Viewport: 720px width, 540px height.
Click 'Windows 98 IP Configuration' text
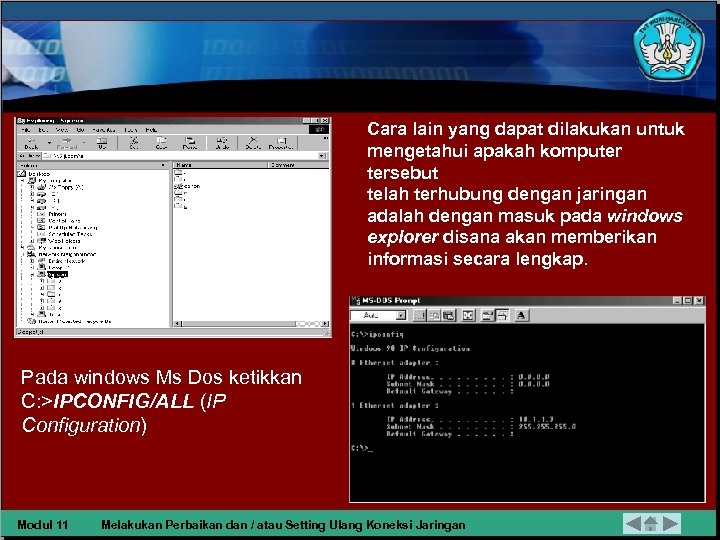coord(411,349)
